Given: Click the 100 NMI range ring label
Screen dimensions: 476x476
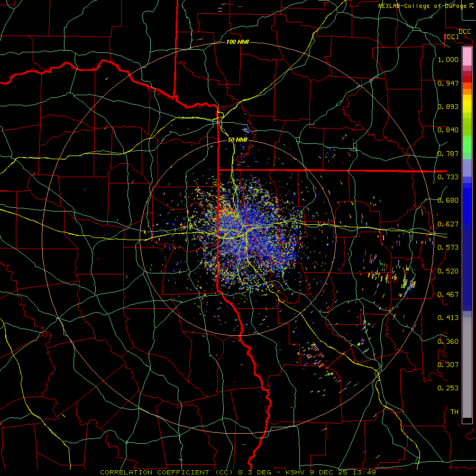Looking at the screenshot, I should tap(237, 42).
